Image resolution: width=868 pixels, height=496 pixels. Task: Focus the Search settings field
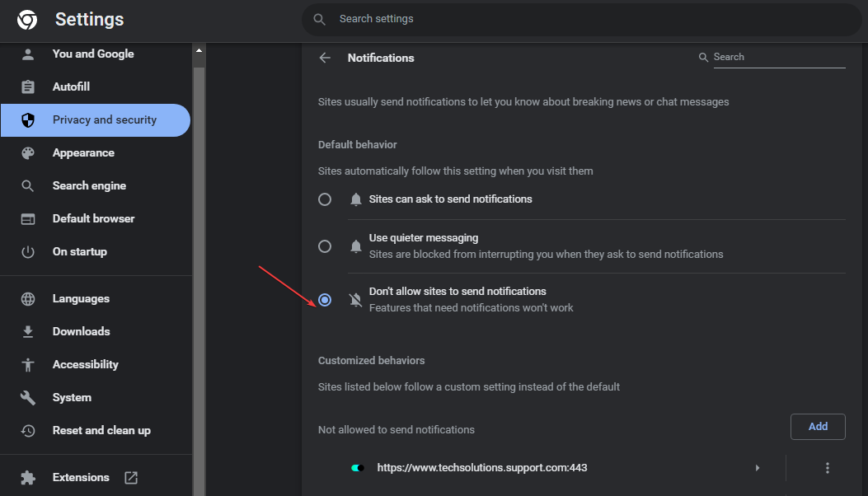point(577,19)
